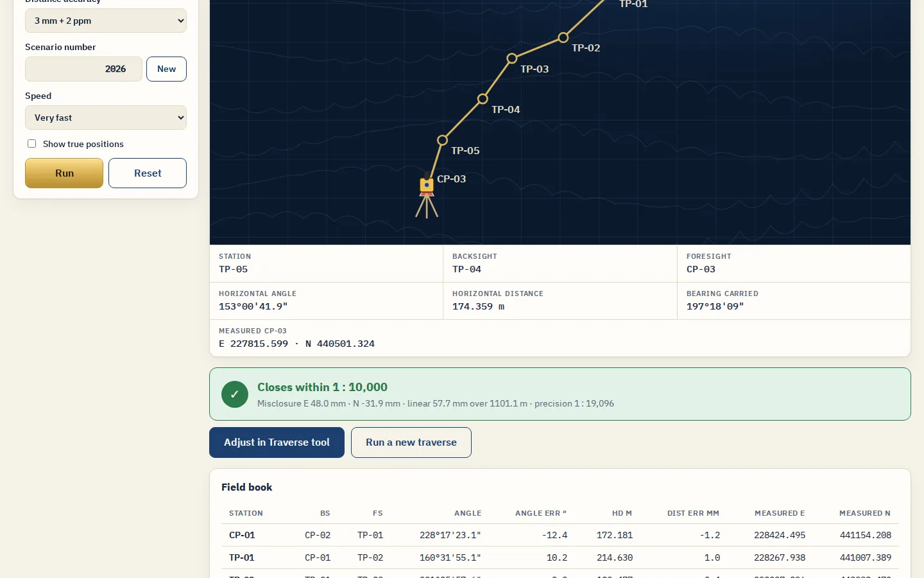Click the TP-01 label on the map

[633, 4]
